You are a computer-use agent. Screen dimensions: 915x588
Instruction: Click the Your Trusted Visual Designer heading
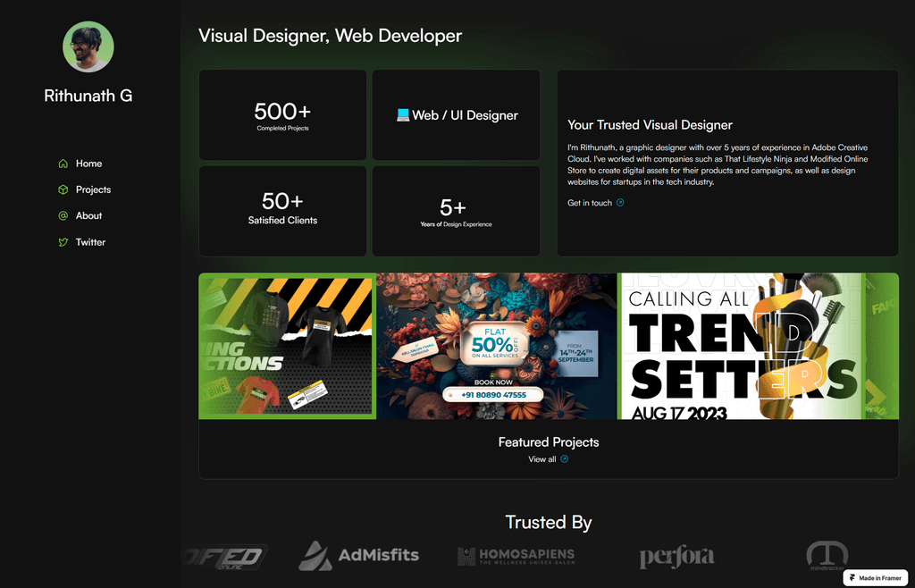click(x=651, y=125)
